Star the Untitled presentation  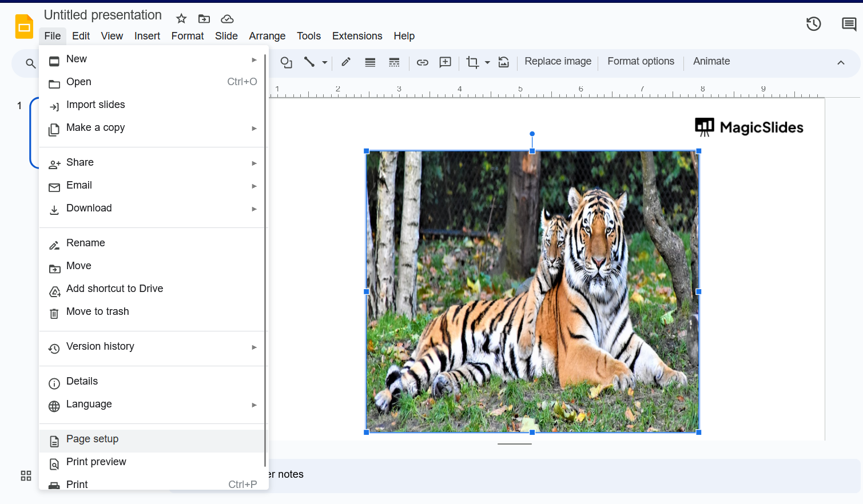coord(181,19)
